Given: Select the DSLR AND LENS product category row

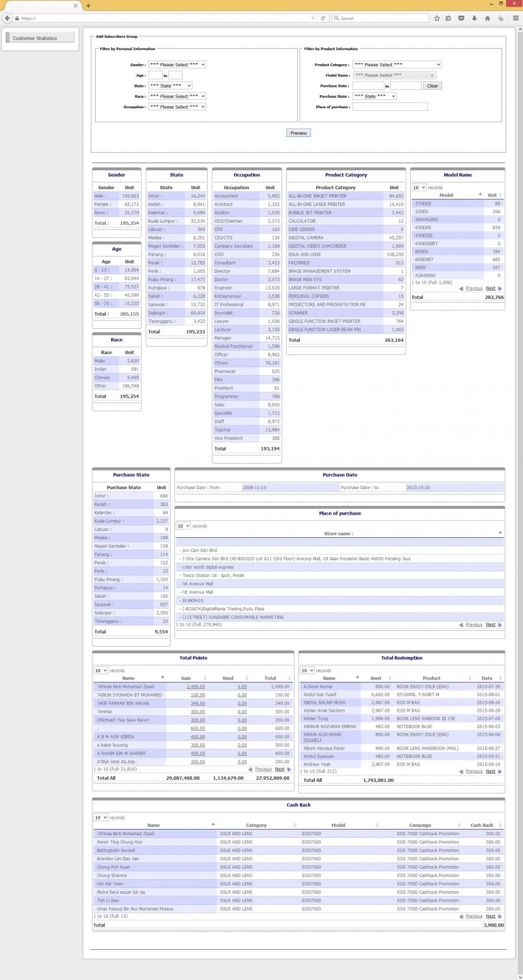Looking at the screenshot, I should click(x=346, y=255).
